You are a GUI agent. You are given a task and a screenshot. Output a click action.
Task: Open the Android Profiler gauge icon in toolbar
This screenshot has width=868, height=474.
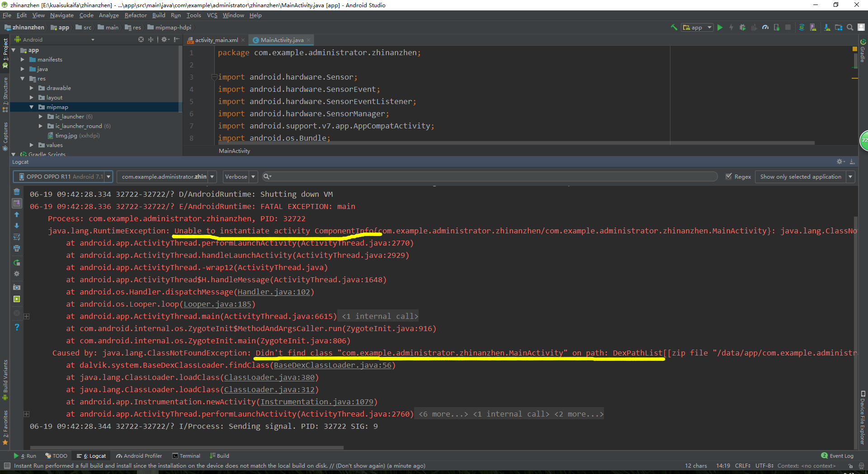point(765,28)
